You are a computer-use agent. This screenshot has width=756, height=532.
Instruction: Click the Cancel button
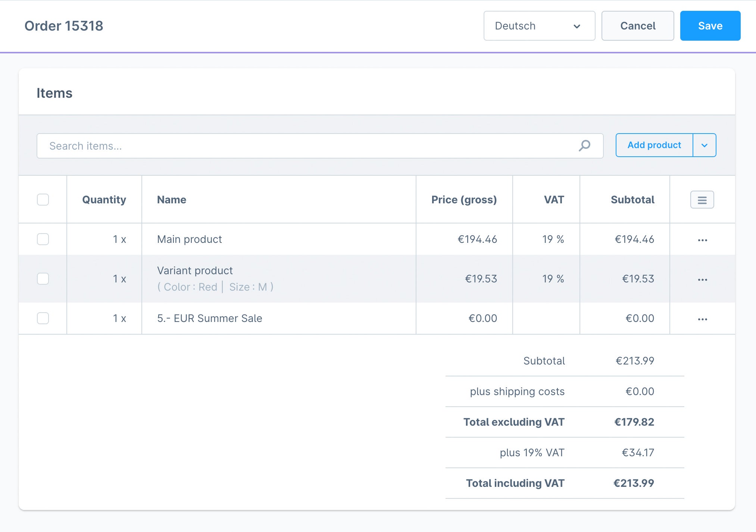click(x=638, y=26)
